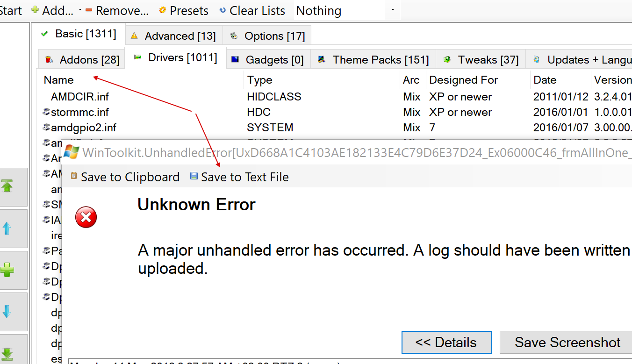
Task: Click the driver icon beside amdgpio2.inf
Action: (x=46, y=127)
